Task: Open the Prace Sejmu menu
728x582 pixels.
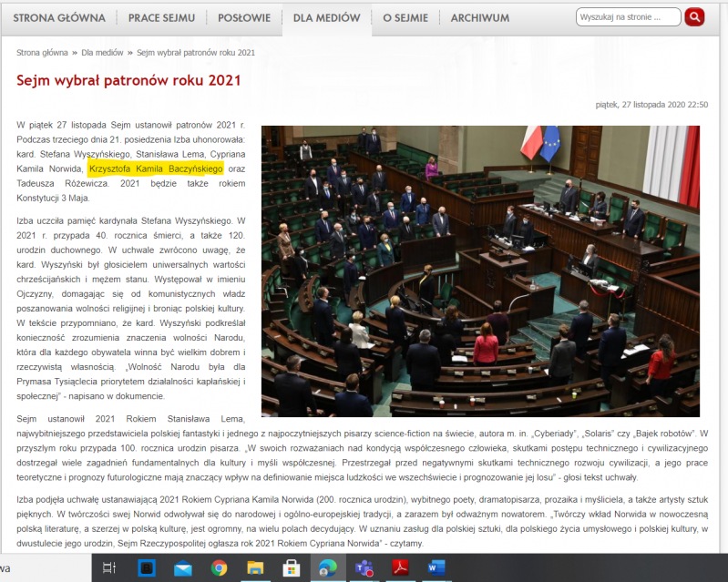Action: (x=161, y=18)
